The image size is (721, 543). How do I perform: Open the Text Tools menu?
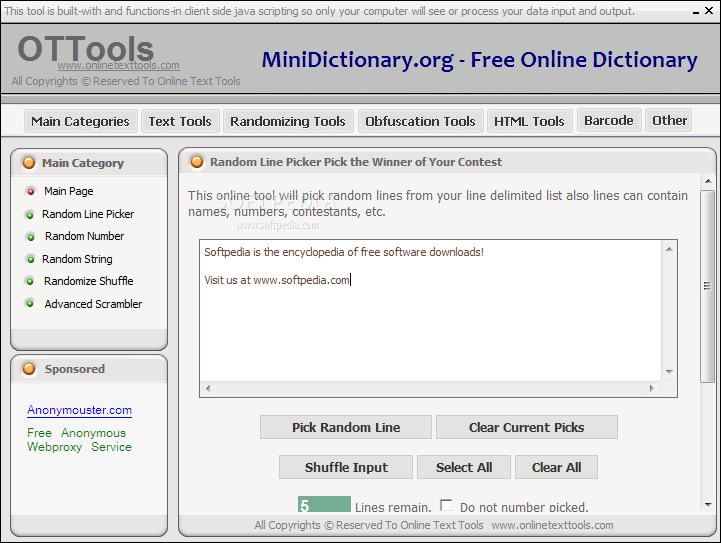coord(180,121)
